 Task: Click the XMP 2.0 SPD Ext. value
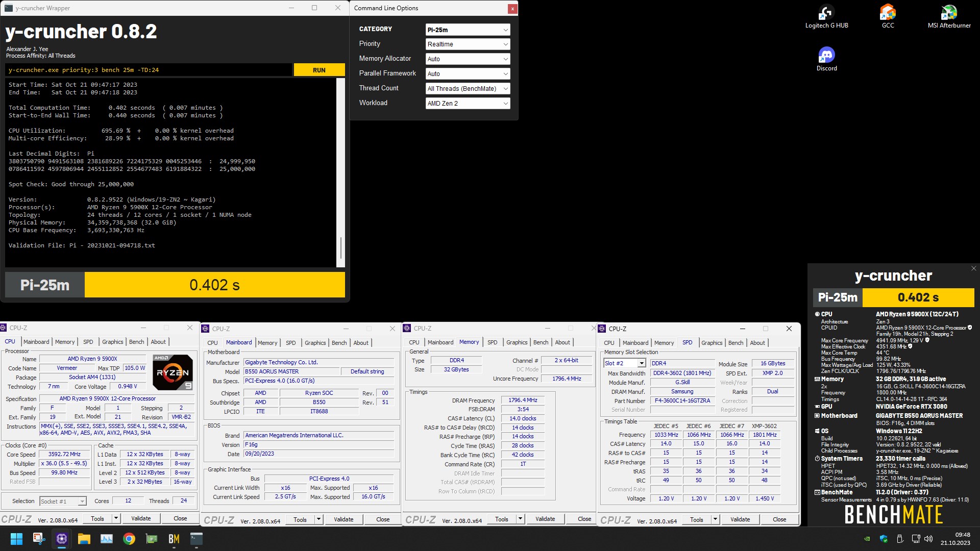tap(772, 373)
